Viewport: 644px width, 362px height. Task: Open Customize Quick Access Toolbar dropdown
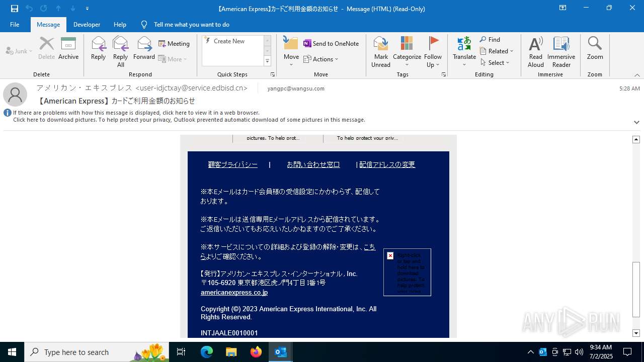click(x=87, y=9)
